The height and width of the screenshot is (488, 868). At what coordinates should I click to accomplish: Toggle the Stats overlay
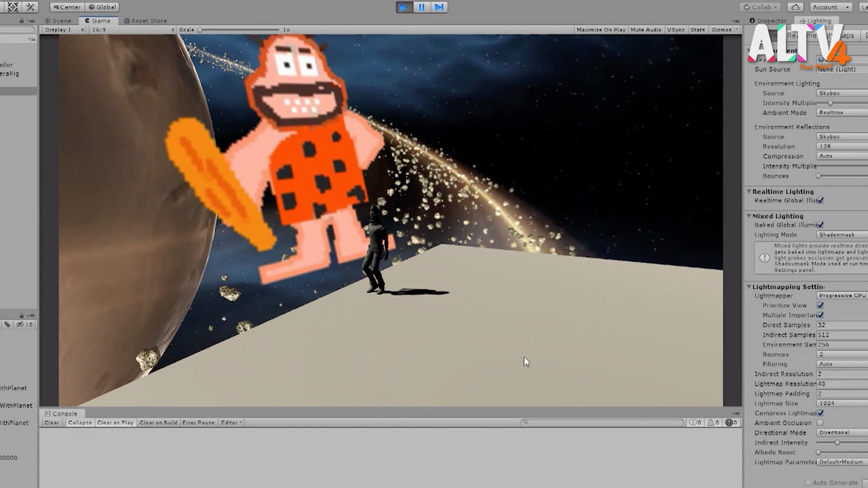pyautogui.click(x=697, y=30)
